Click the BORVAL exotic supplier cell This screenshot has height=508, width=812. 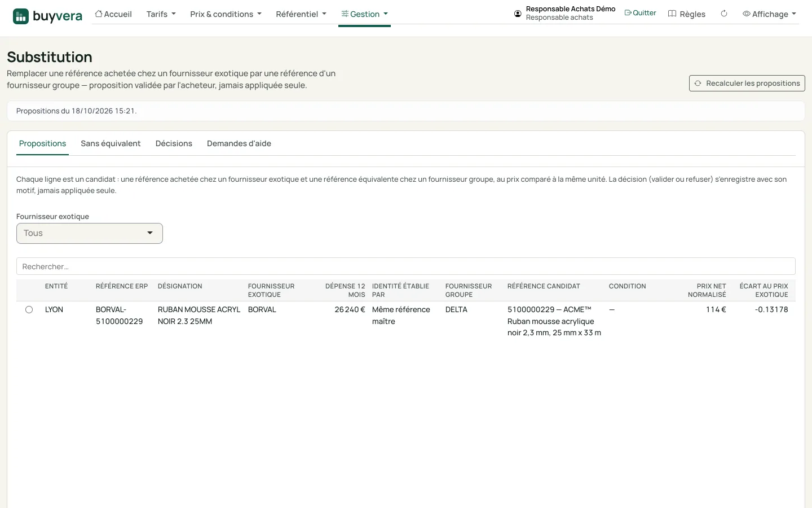[x=262, y=310]
